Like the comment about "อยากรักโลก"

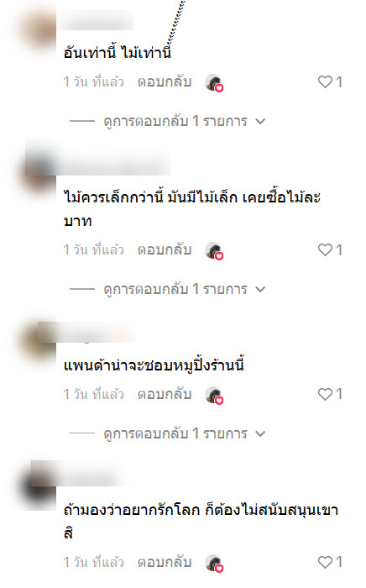[x=325, y=562]
